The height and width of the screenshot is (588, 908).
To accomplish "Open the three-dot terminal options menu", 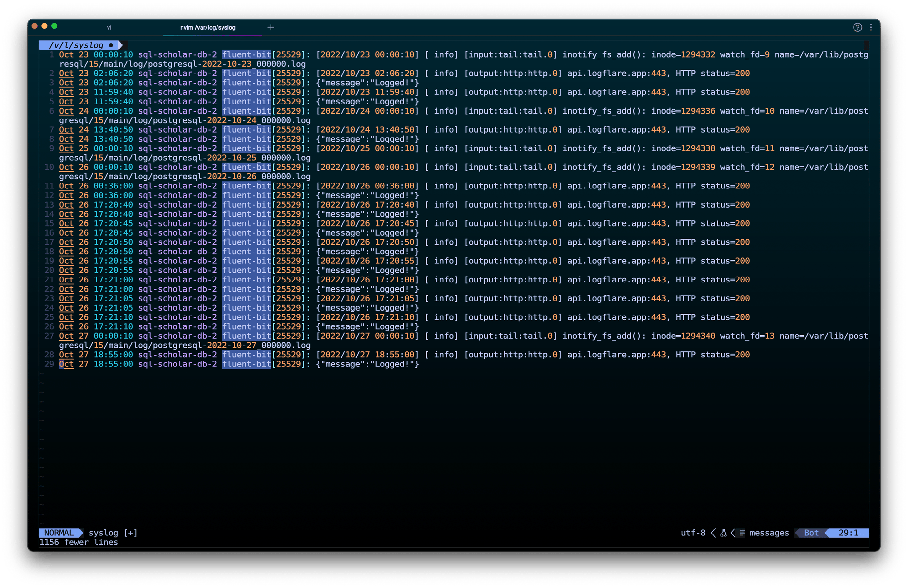I will coord(871,27).
